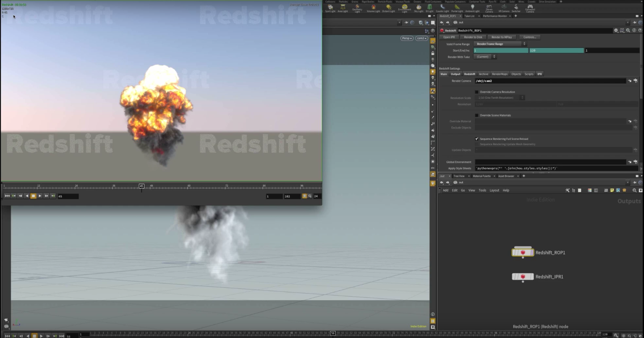Open the network editor search magnifier
The image size is (644, 338).
(x=634, y=190)
